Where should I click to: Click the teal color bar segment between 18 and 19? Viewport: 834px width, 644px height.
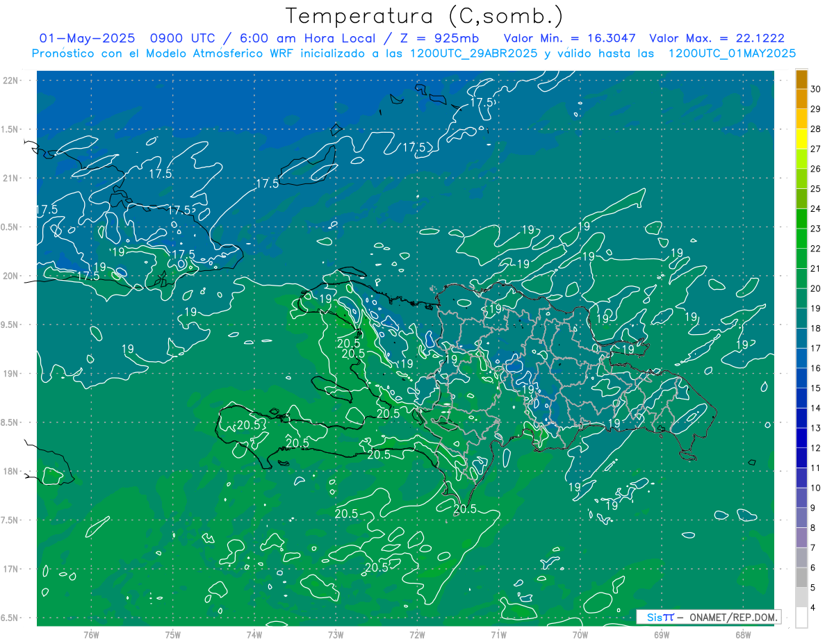(x=801, y=319)
